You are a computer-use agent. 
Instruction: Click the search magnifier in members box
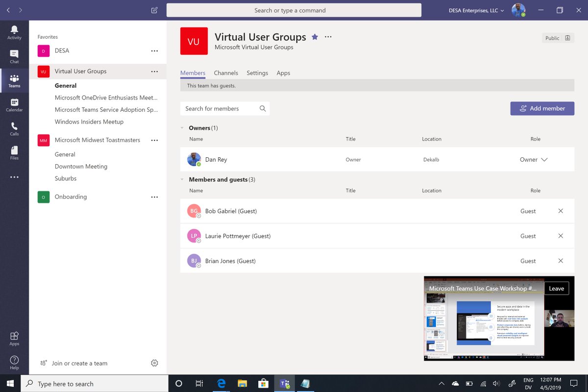pyautogui.click(x=263, y=108)
